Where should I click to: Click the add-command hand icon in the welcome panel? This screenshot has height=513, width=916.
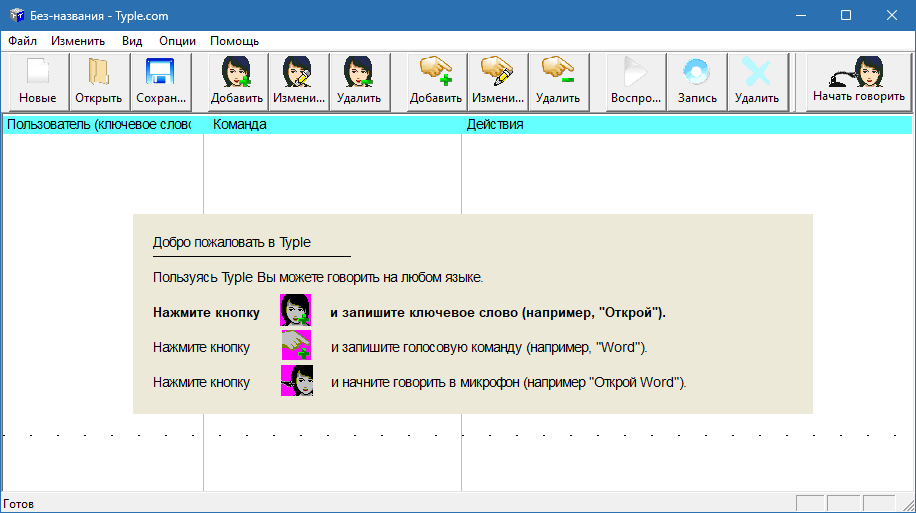tap(296, 345)
